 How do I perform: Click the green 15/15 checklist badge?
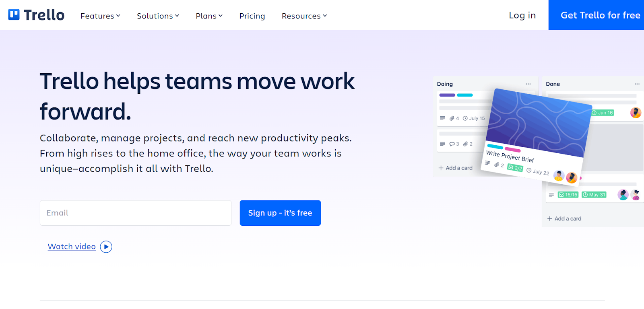(568, 195)
